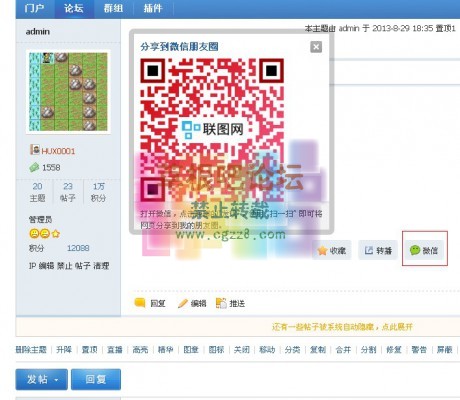This screenshot has width=460, height=400.
Task: Click the 12088 积分 score link
Action: click(78, 248)
